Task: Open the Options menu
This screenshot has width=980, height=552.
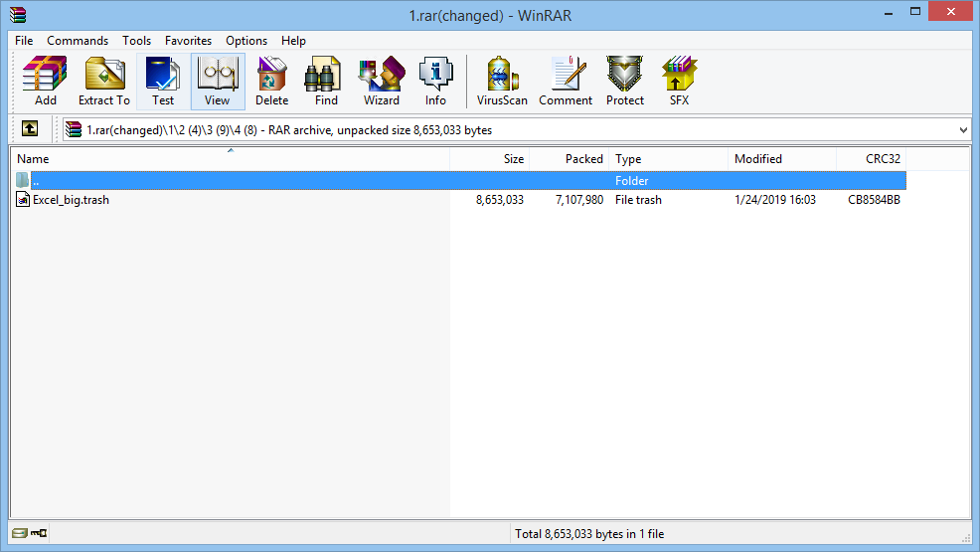Action: tap(246, 41)
